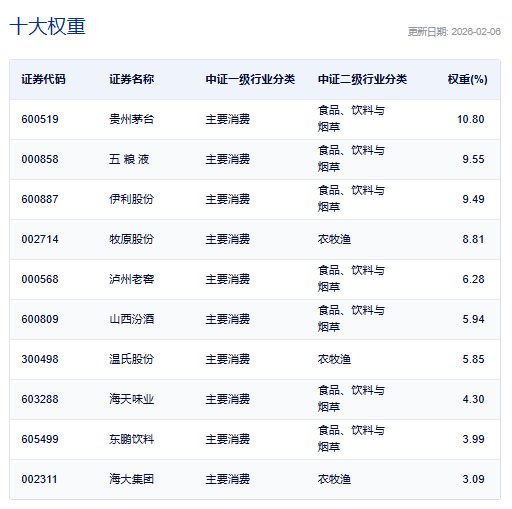
Task: Select the 证券代码 column header
Action: (x=44, y=79)
